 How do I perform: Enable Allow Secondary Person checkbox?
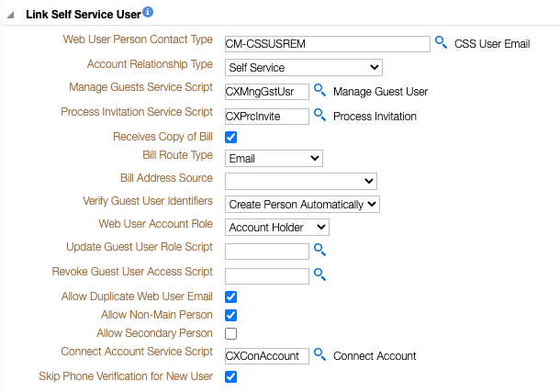pos(230,334)
